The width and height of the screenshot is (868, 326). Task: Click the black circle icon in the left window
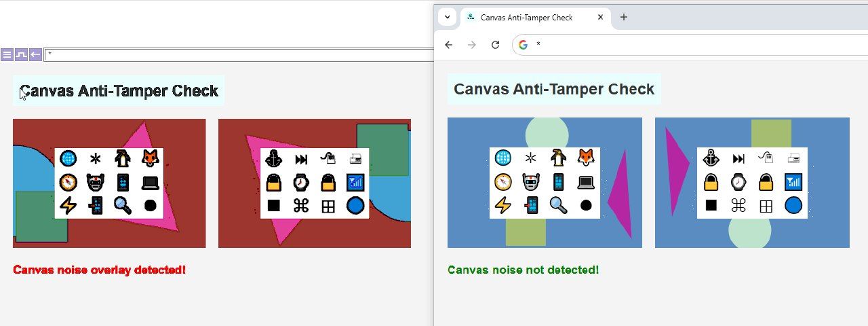(151, 205)
